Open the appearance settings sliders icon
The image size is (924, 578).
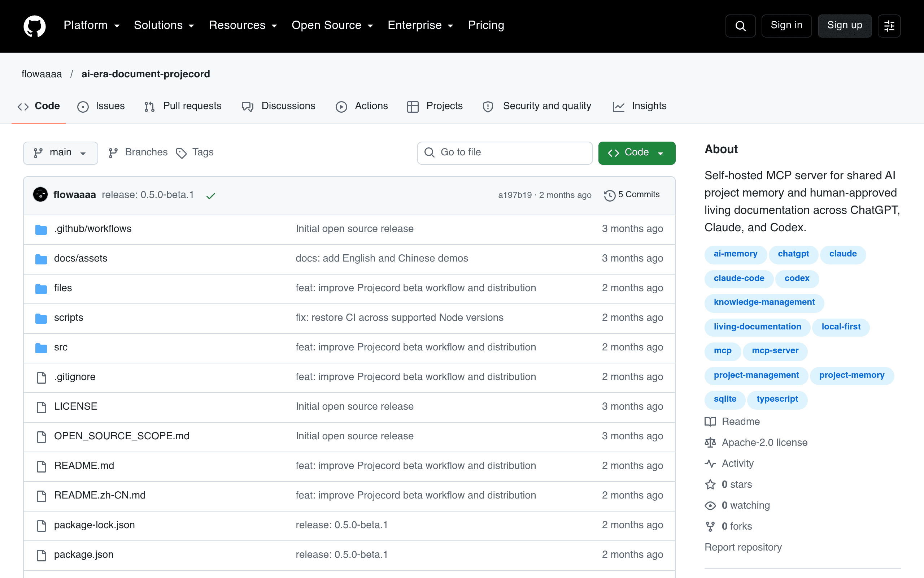pyautogui.click(x=889, y=26)
